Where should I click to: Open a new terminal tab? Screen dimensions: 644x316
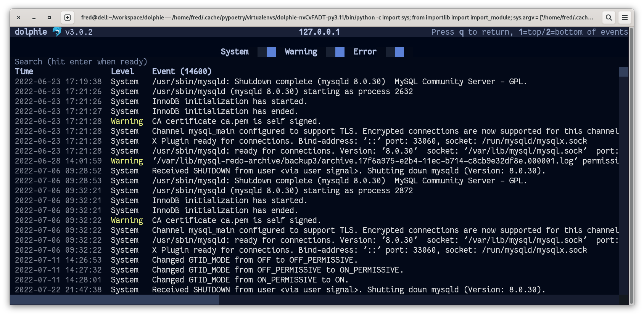pyautogui.click(x=68, y=18)
